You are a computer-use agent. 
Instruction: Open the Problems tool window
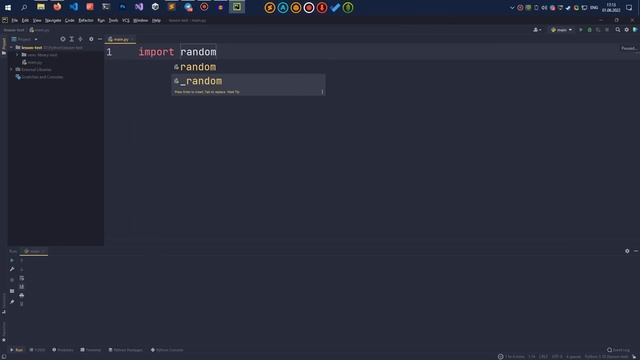tap(63, 350)
